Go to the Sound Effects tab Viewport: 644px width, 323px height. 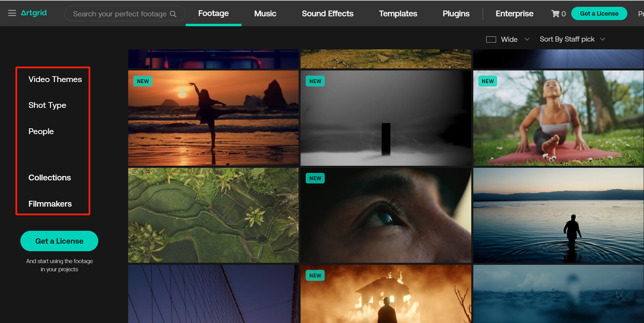[x=327, y=14]
